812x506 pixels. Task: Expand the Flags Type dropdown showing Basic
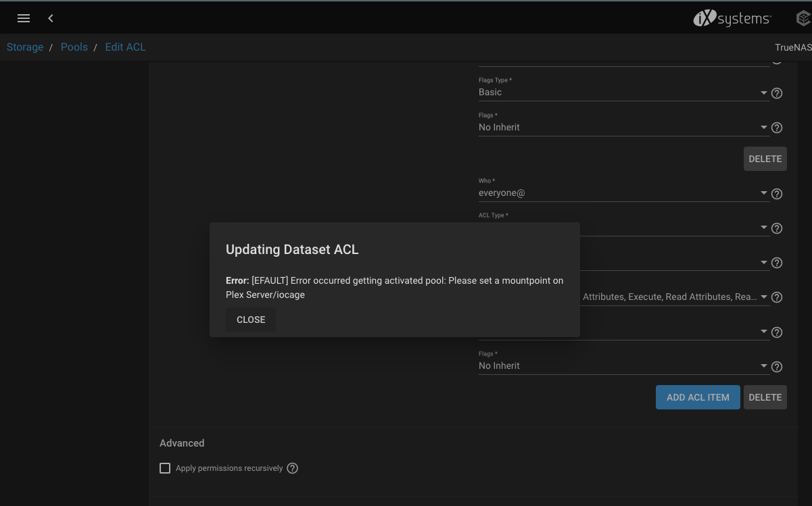[x=623, y=93]
